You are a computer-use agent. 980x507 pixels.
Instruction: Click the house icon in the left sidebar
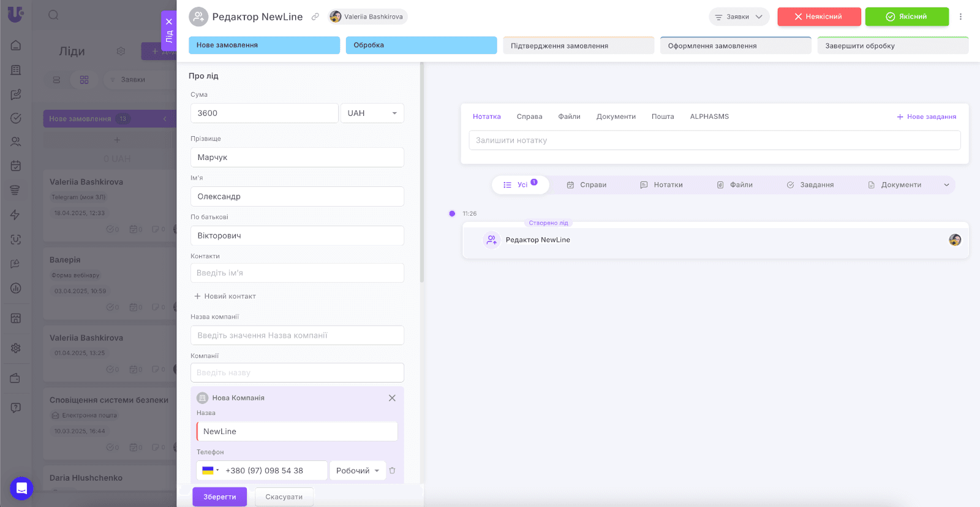tap(16, 45)
